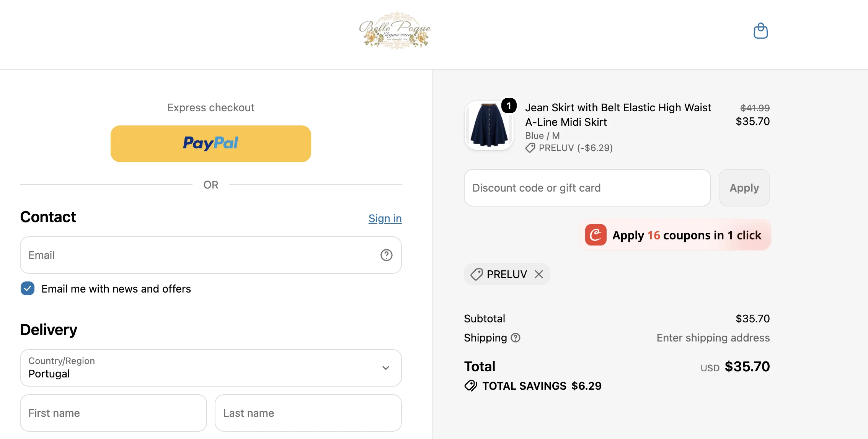Expand the Country/Region dropdown
This screenshot has height=439, width=868.
click(211, 368)
